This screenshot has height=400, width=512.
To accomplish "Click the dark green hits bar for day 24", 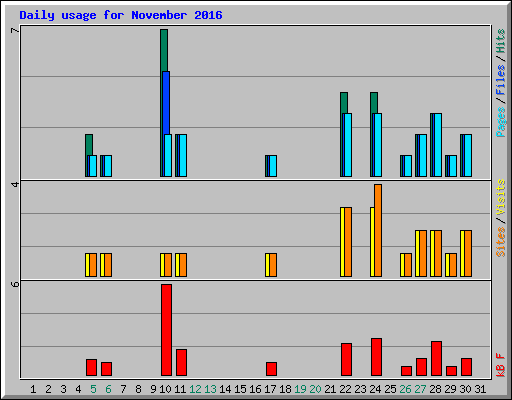I will (x=374, y=103).
